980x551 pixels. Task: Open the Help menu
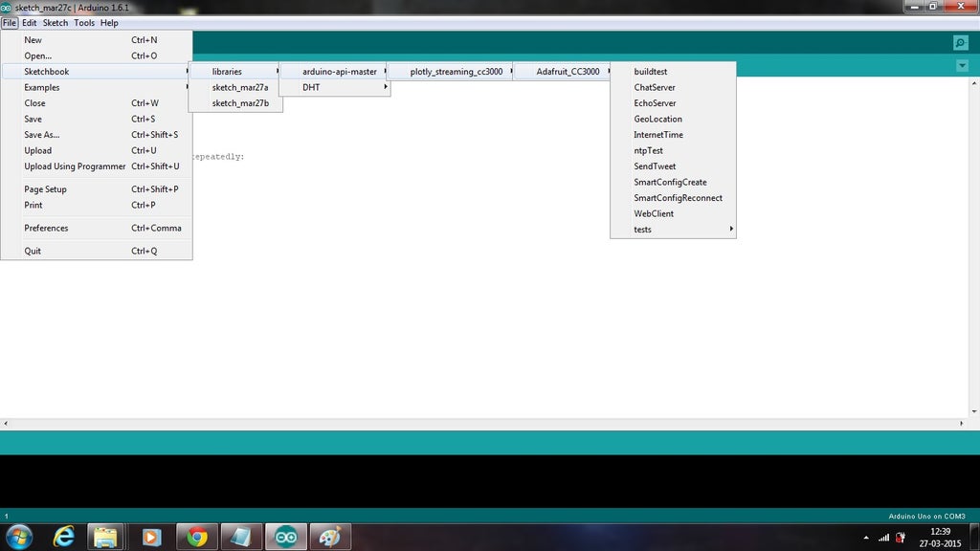click(109, 23)
